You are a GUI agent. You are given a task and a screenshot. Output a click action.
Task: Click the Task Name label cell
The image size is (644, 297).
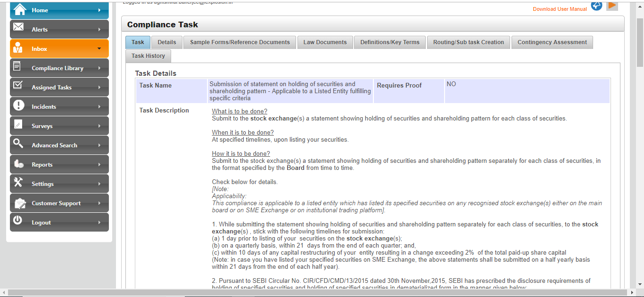tap(171, 91)
